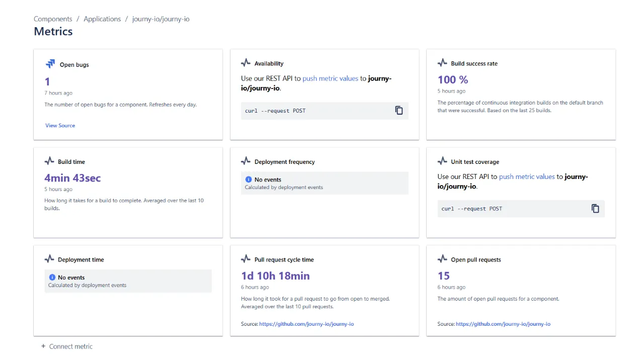Click the Jira icon on the Open bugs card
644x362 pixels.
click(x=50, y=64)
